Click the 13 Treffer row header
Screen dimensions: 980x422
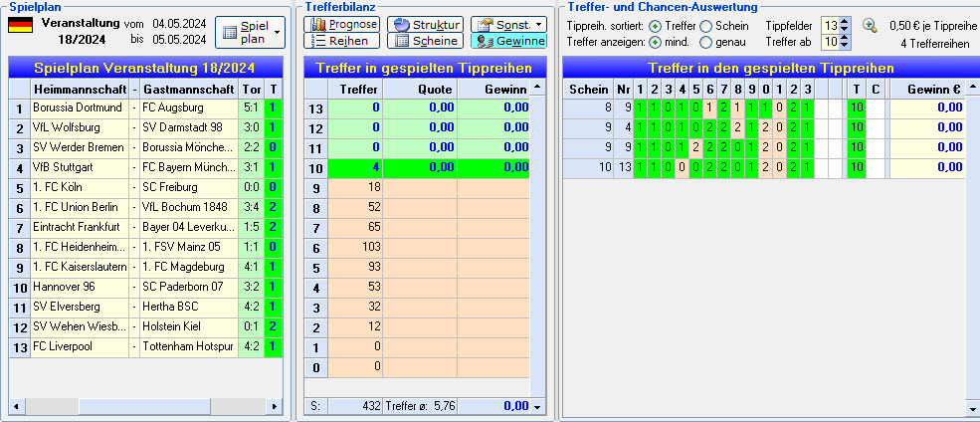click(316, 108)
